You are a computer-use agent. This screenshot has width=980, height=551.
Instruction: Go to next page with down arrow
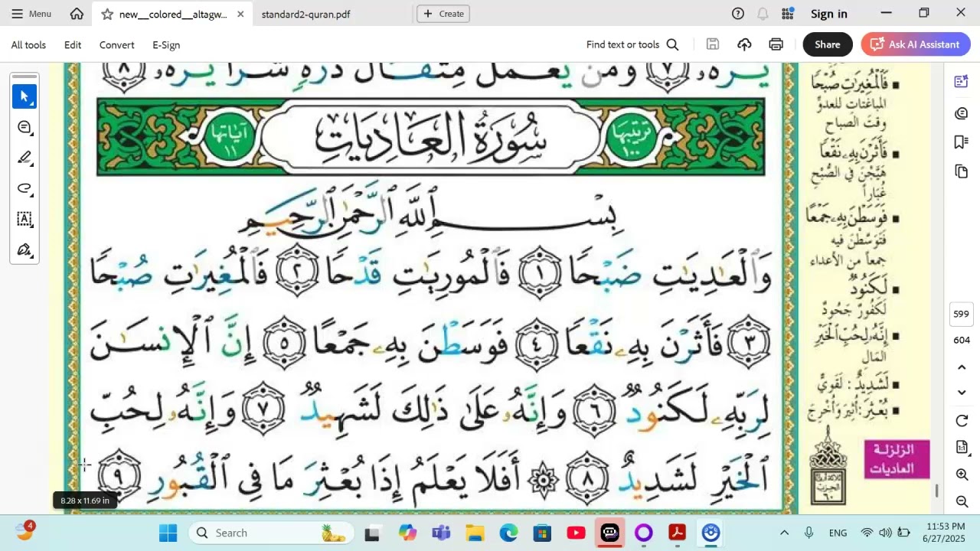pos(962,393)
